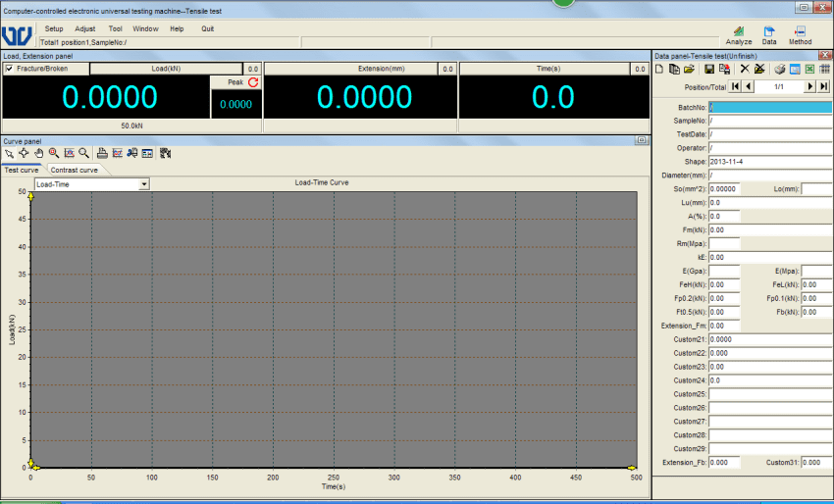Select the hand pan tool in Curve panel
The width and height of the screenshot is (834, 504).
(38, 153)
